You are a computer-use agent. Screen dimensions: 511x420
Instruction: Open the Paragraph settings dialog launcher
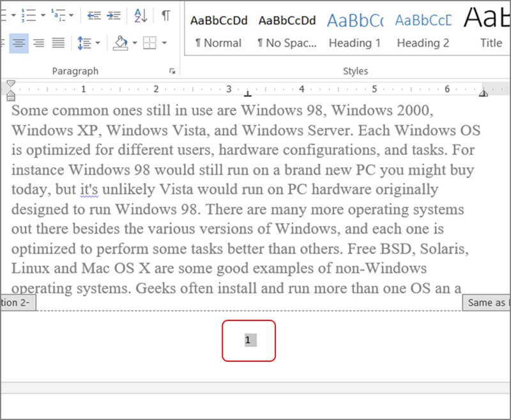[x=172, y=71]
